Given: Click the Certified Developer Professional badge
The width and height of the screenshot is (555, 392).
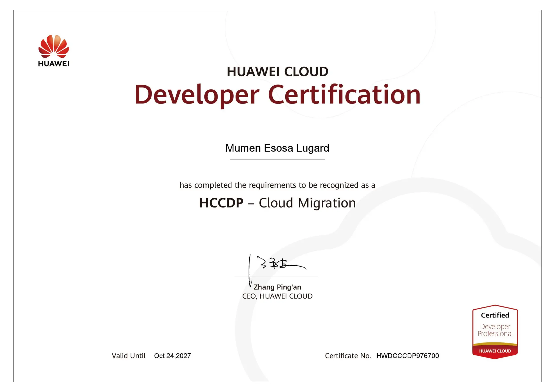Looking at the screenshot, I should 495,332.
